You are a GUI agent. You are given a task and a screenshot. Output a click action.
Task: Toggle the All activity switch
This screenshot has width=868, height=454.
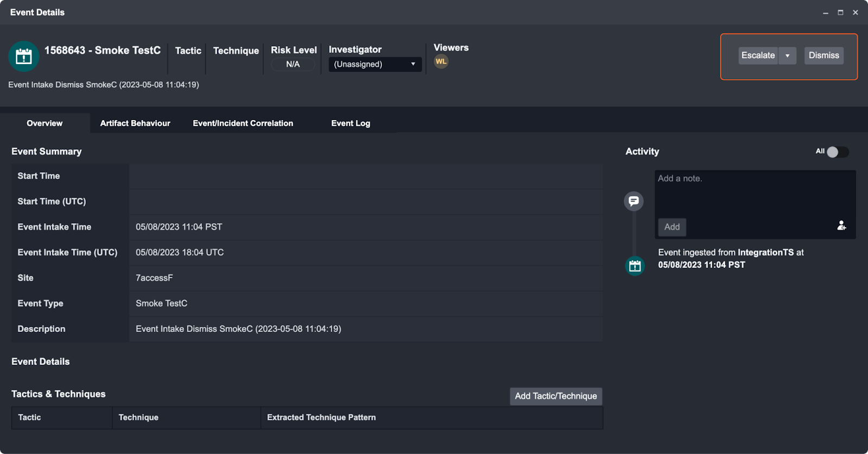(837, 152)
